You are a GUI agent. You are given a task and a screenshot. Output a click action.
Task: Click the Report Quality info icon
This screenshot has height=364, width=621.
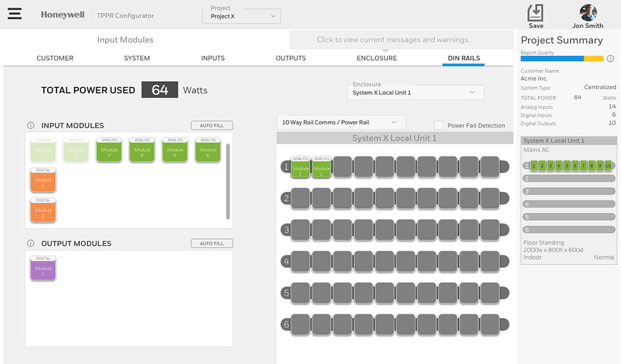tap(611, 58)
